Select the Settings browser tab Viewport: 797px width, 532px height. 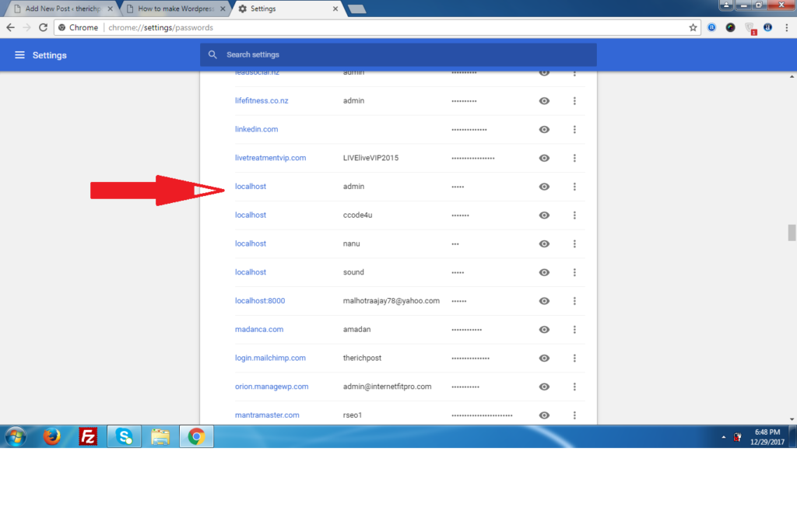287,9
